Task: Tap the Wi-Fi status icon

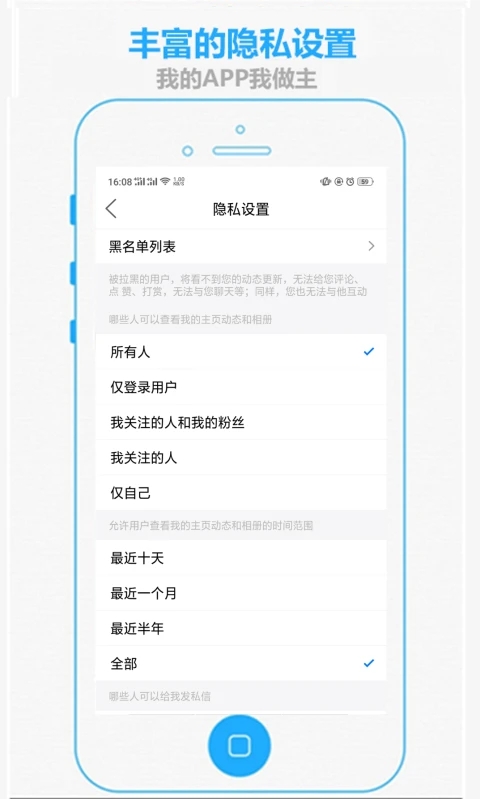Action: [165, 181]
